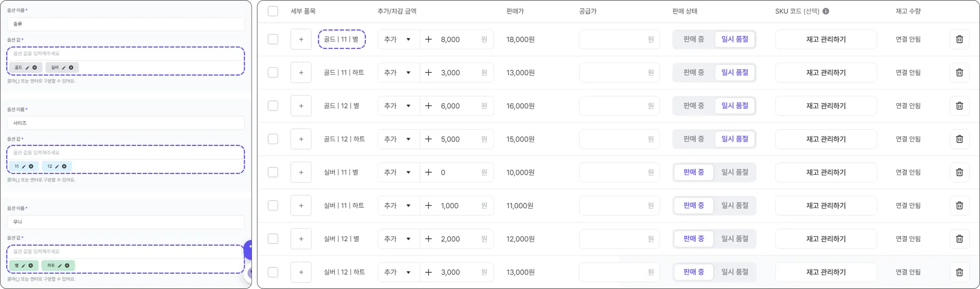The width and height of the screenshot is (980, 289).
Task: Click the 사이즈 option name field
Action: (125, 123)
